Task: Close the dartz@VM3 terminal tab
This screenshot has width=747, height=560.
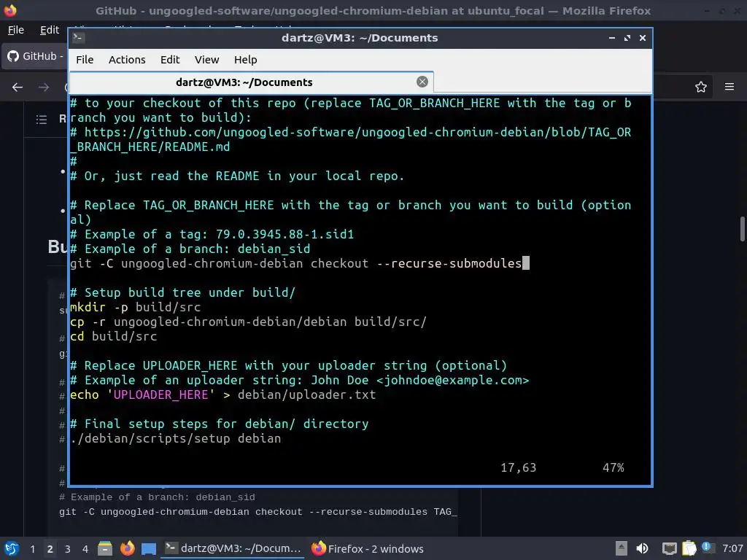Action: click(x=422, y=82)
